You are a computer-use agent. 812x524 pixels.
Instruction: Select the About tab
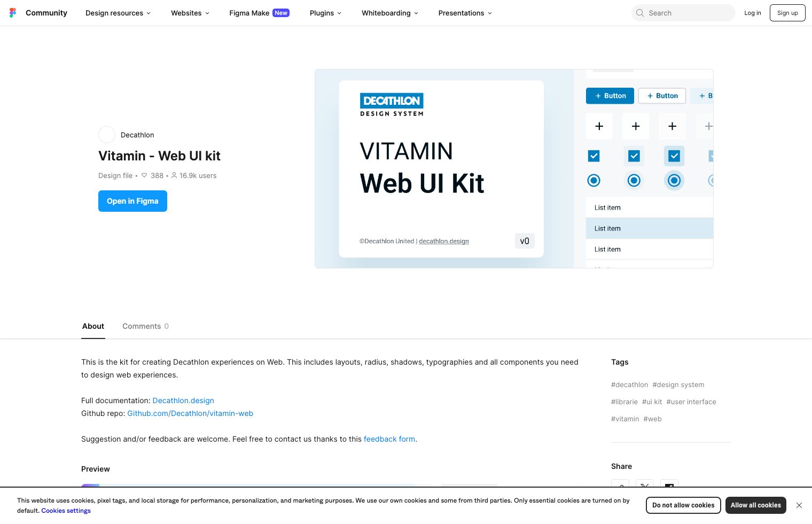93,326
